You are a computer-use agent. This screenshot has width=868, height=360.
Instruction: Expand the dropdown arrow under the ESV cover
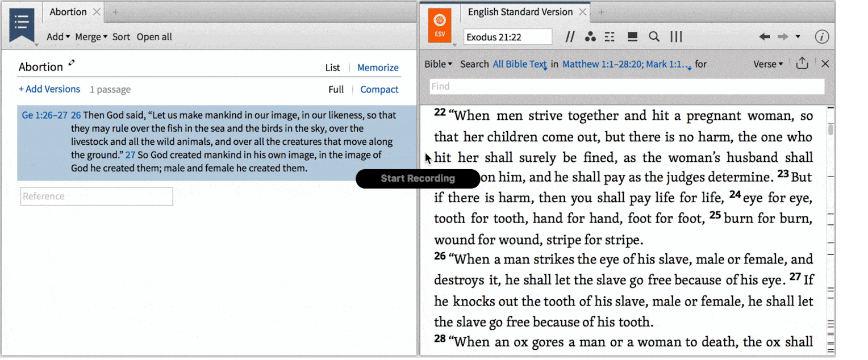coord(453,45)
